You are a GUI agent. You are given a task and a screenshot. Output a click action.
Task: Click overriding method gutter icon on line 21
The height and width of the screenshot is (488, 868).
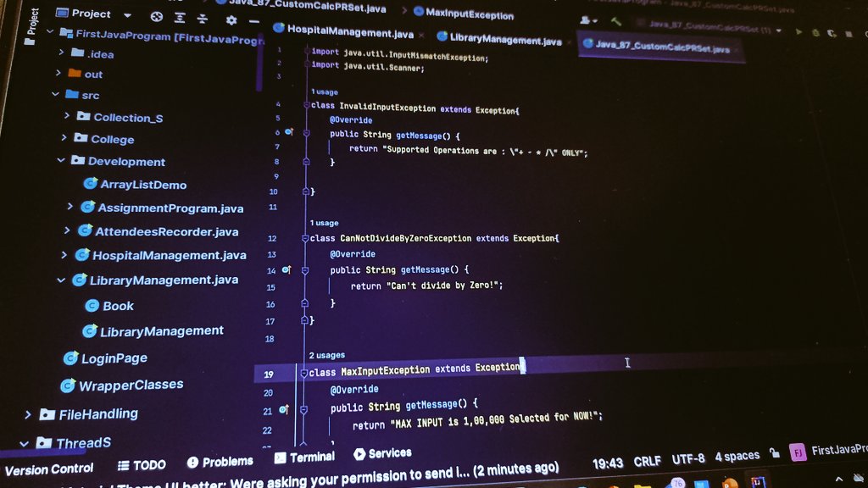tap(284, 409)
